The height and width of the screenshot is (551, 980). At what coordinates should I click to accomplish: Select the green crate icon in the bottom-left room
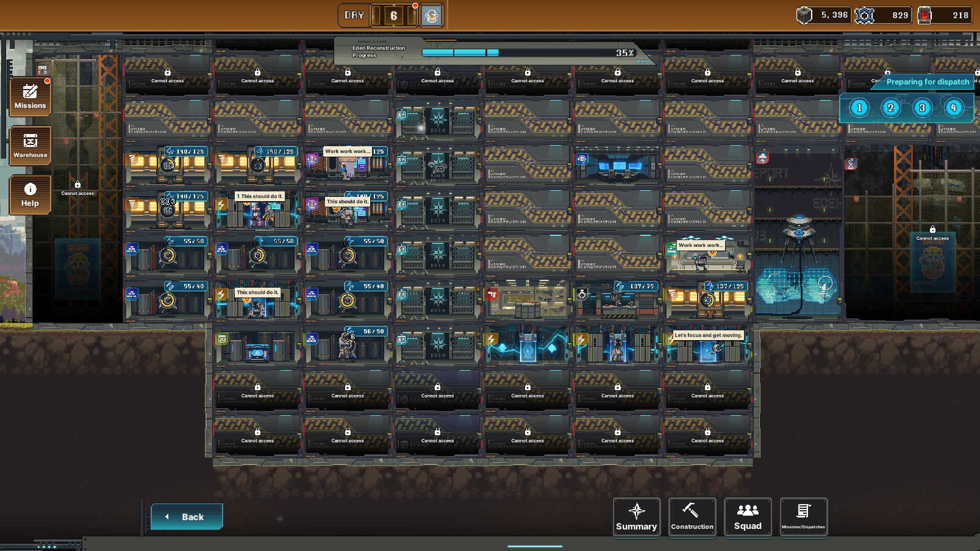click(x=222, y=339)
